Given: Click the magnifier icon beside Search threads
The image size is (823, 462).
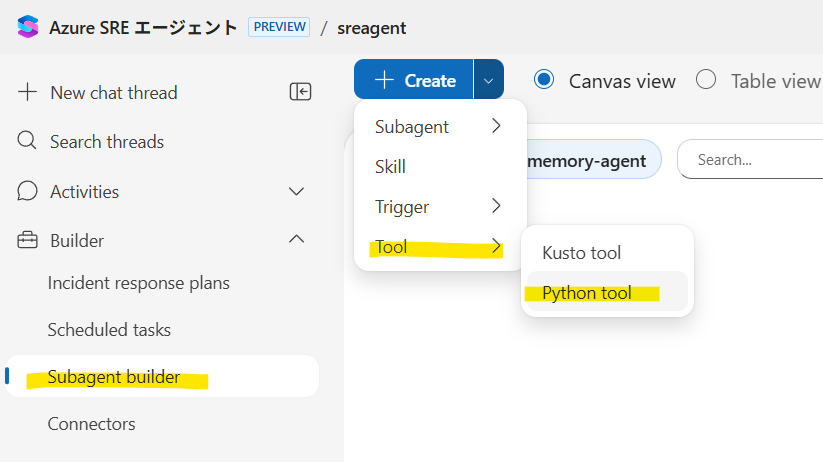Looking at the screenshot, I should click(x=27, y=141).
